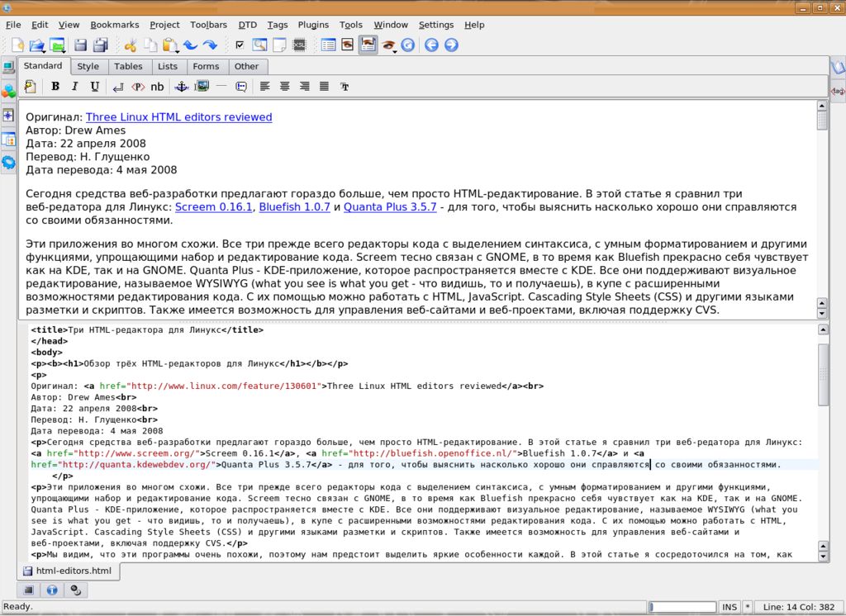Align text left
This screenshot has width=846, height=616.
pyautogui.click(x=265, y=87)
